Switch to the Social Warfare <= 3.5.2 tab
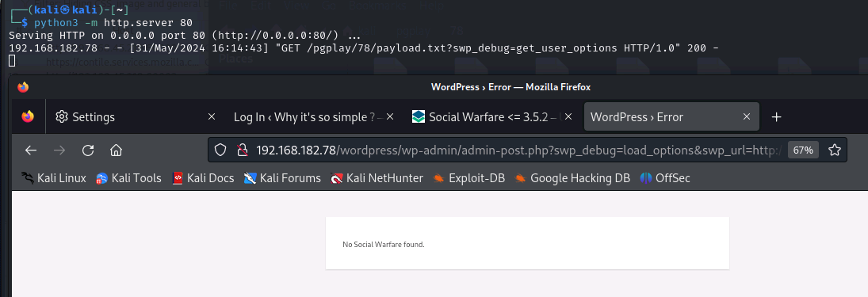The height and width of the screenshot is (297, 868). 492,116
